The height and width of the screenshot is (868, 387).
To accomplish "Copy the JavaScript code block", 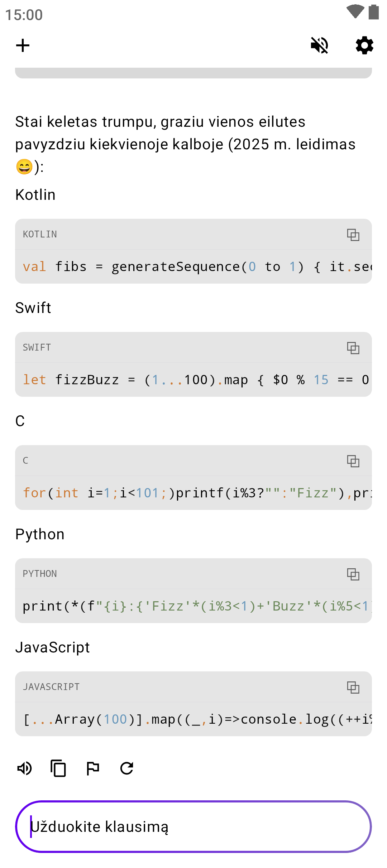I will 353,687.
